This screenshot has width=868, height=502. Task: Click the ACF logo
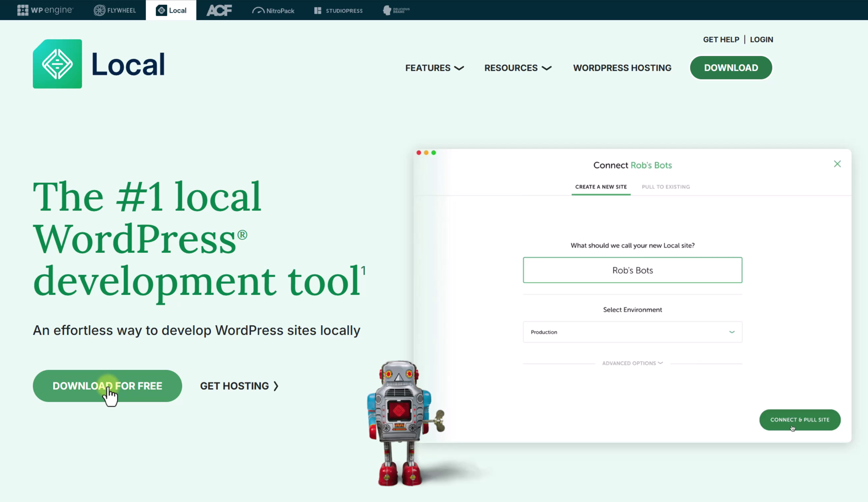click(219, 10)
